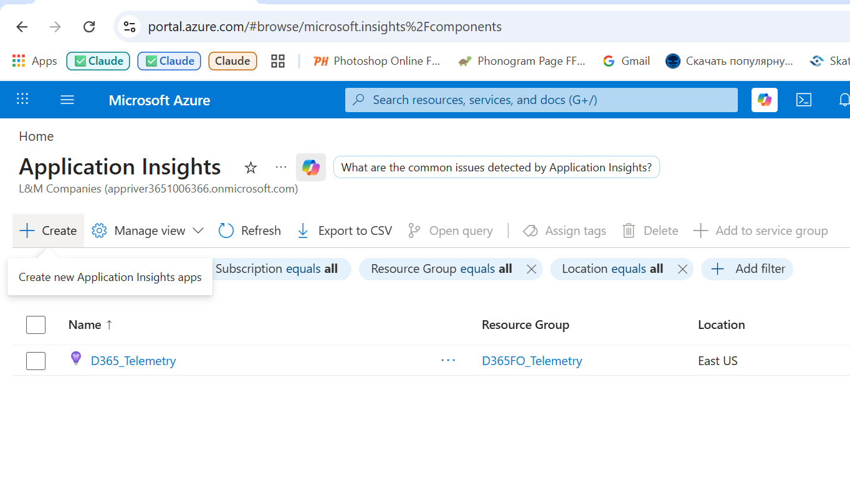Image resolution: width=850 pixels, height=504 pixels.
Task: Click Assign tags in toolbar
Action: tap(565, 231)
